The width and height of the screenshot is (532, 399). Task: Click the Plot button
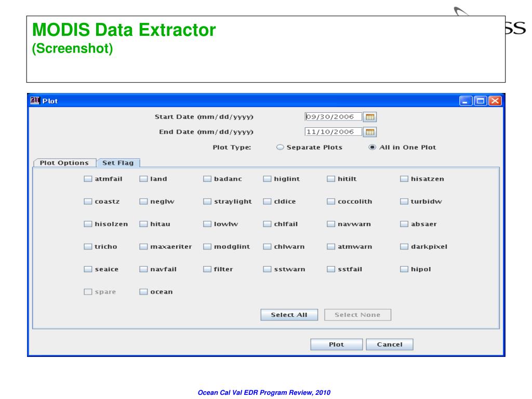336,344
